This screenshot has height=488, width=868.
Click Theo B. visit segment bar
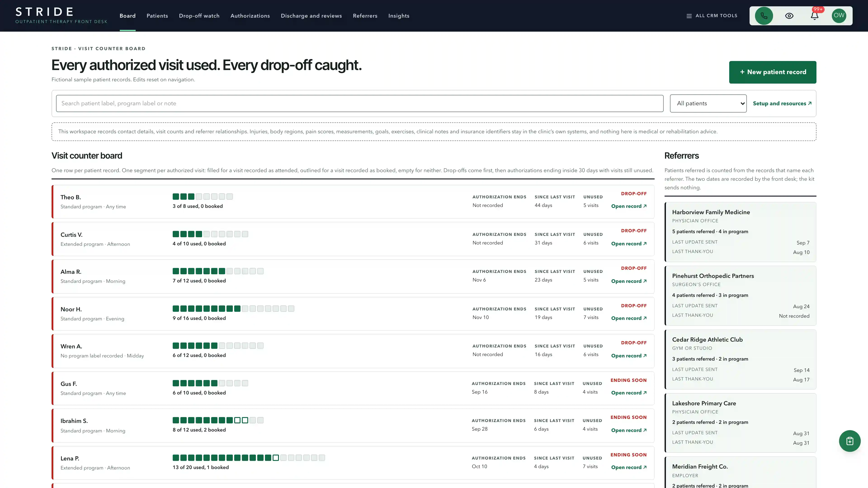[x=203, y=196]
